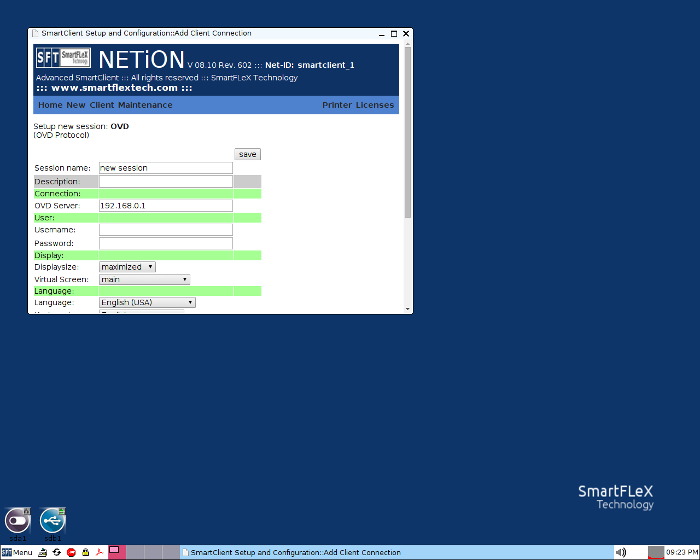Click the green User section header

coord(148,218)
